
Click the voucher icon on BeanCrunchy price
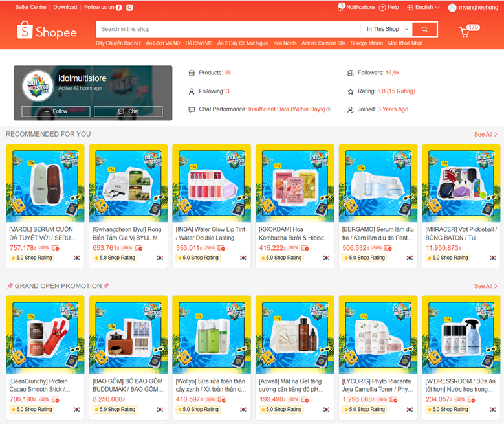click(x=55, y=400)
